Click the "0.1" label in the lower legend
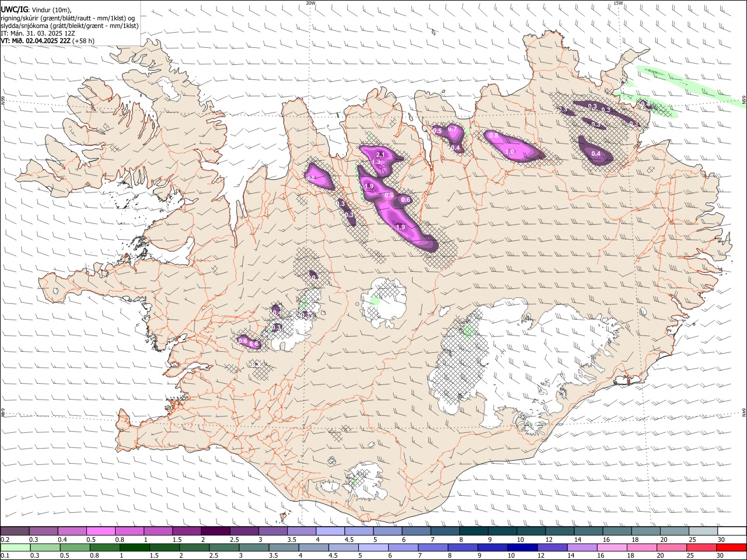This screenshot has height=560, width=747. pos(5,555)
